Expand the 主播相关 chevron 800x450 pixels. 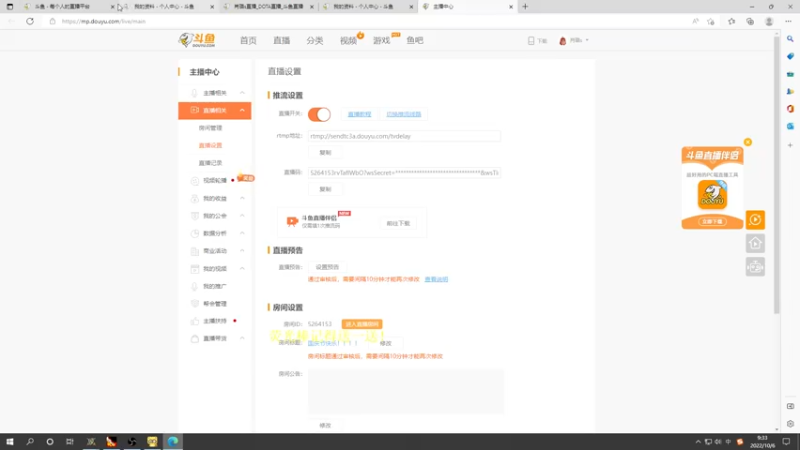[242, 93]
